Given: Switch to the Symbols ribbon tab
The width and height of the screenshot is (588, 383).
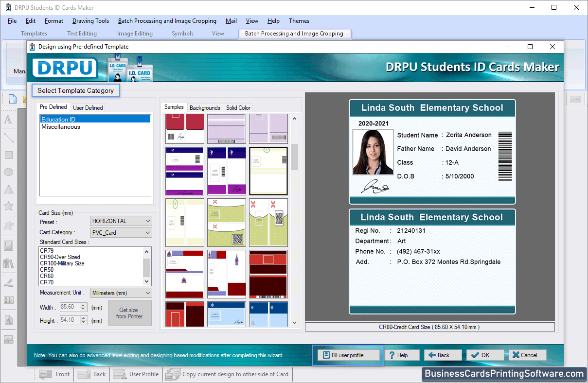Looking at the screenshot, I should [182, 34].
